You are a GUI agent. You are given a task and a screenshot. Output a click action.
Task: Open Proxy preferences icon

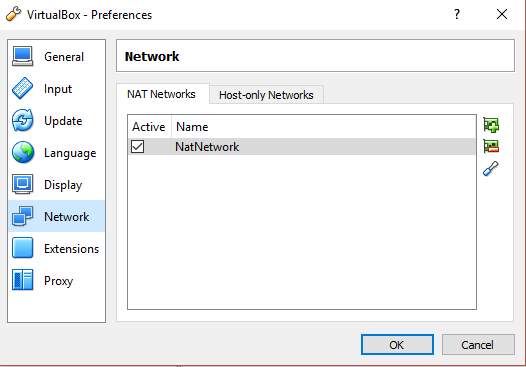point(22,280)
